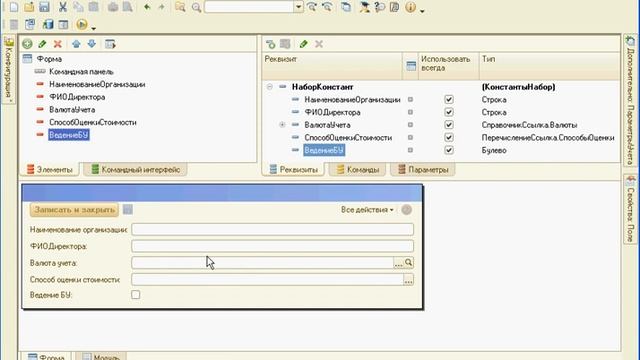This screenshot has width=640, height=360.
Task: Click the Undo arrow icon
Action: coord(147,7)
